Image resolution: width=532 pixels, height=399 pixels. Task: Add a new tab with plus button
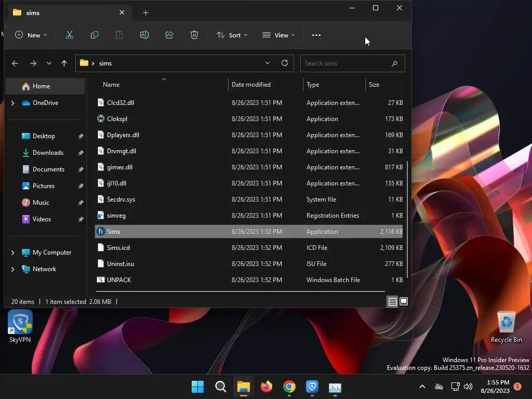tap(145, 13)
